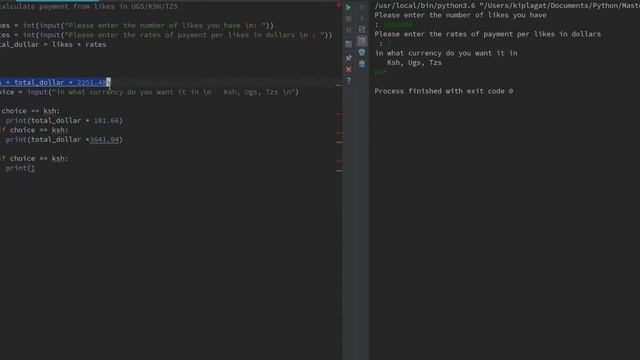
Task: Click the selected 'total_dollar * 2251.46' code line
Action: pos(55,82)
